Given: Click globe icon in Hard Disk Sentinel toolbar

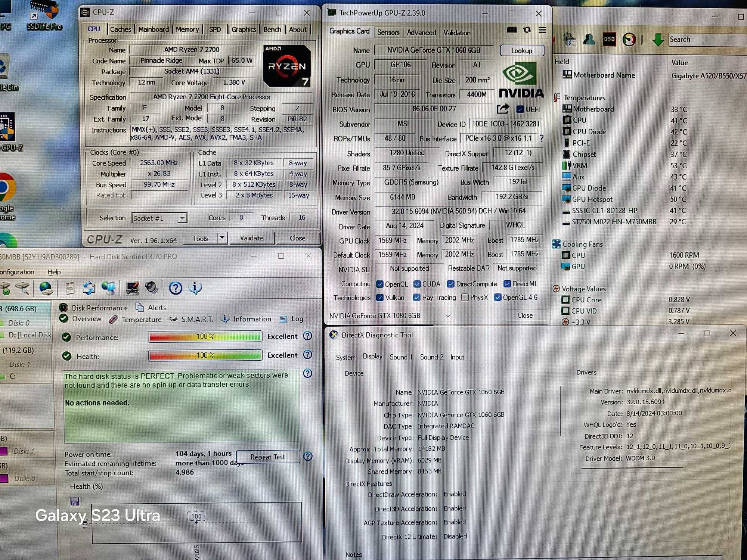Looking at the screenshot, I should click(46, 288).
